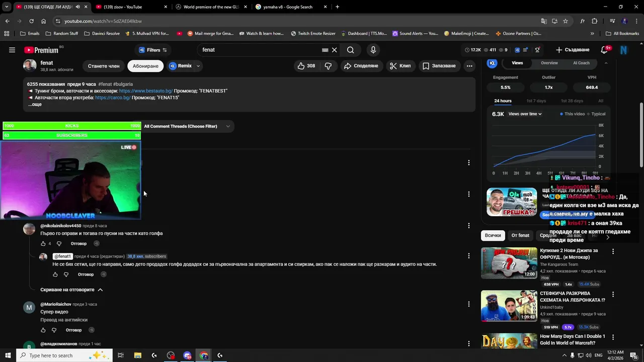Open Chrome apps grid in bookmarks bar
Viewport: 644px width, 362px height.
click(7, 33)
